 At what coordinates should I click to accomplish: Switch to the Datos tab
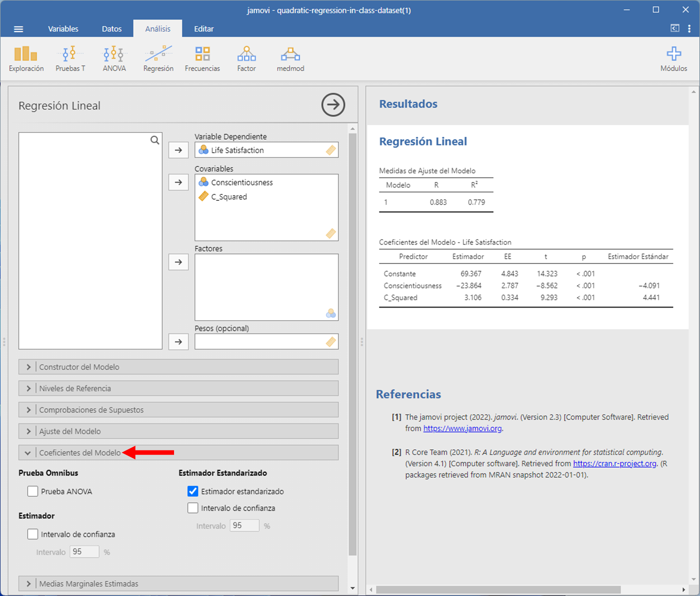click(112, 29)
